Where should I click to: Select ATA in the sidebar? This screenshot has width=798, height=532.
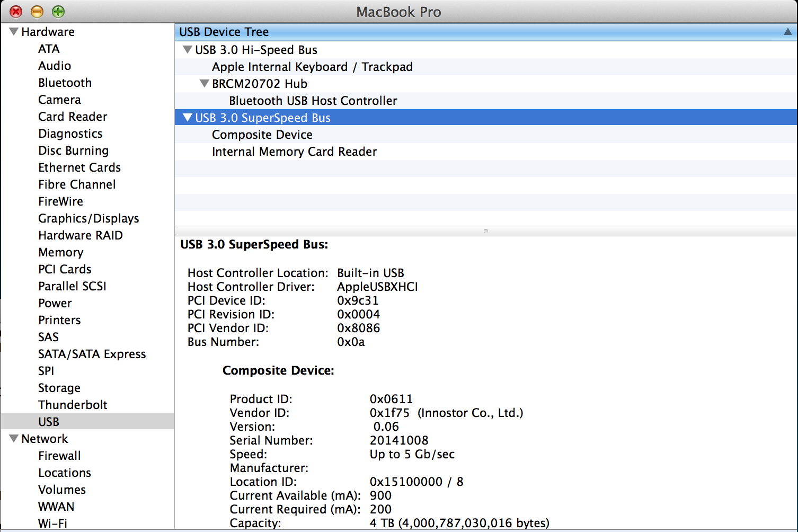pyautogui.click(x=49, y=49)
